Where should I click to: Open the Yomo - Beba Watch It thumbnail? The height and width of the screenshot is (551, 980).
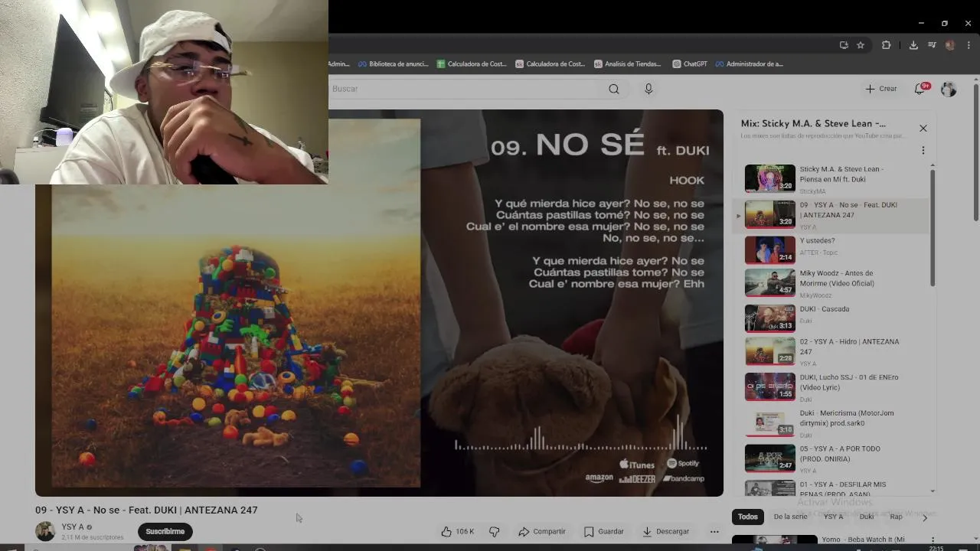click(x=774, y=540)
